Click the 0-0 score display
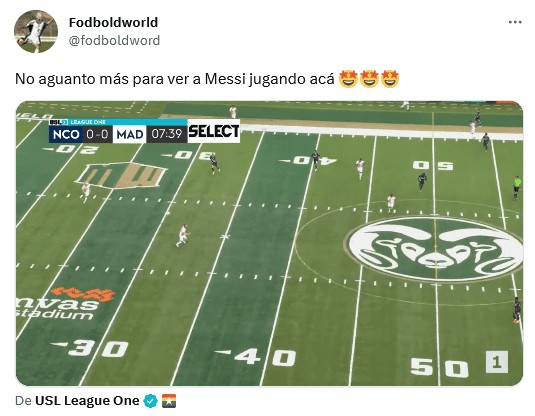Screen dimensions: 535x416 click(98, 134)
